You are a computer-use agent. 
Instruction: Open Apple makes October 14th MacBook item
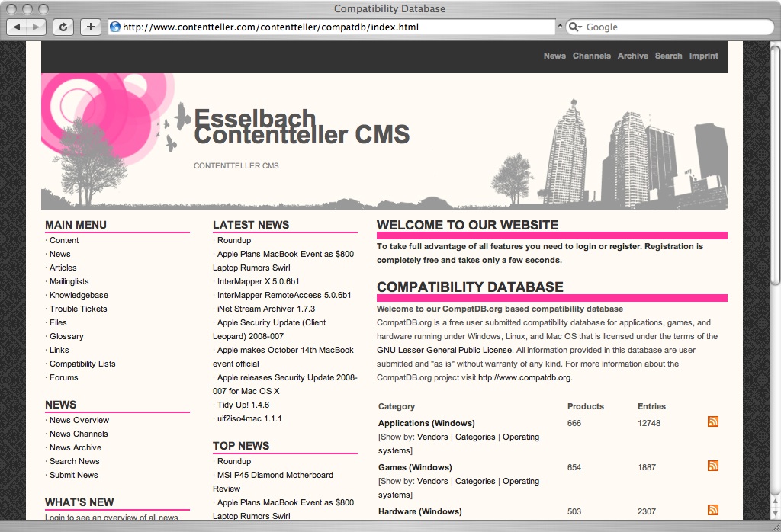coord(283,357)
